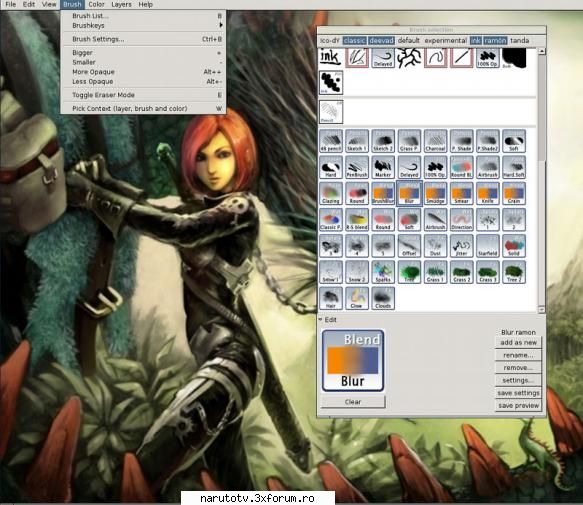Enable the default brush group

click(x=409, y=41)
